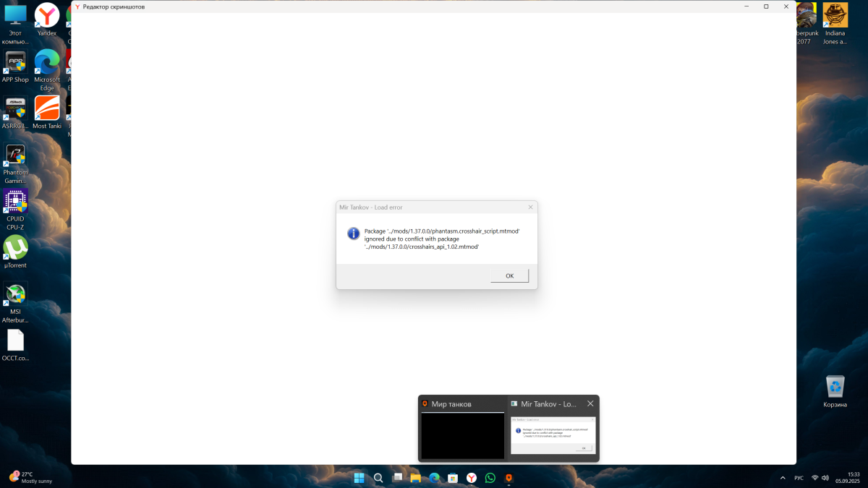Viewport: 868px width, 488px height.
Task: Open the Этот компьютер desktop icon
Action: (15, 24)
